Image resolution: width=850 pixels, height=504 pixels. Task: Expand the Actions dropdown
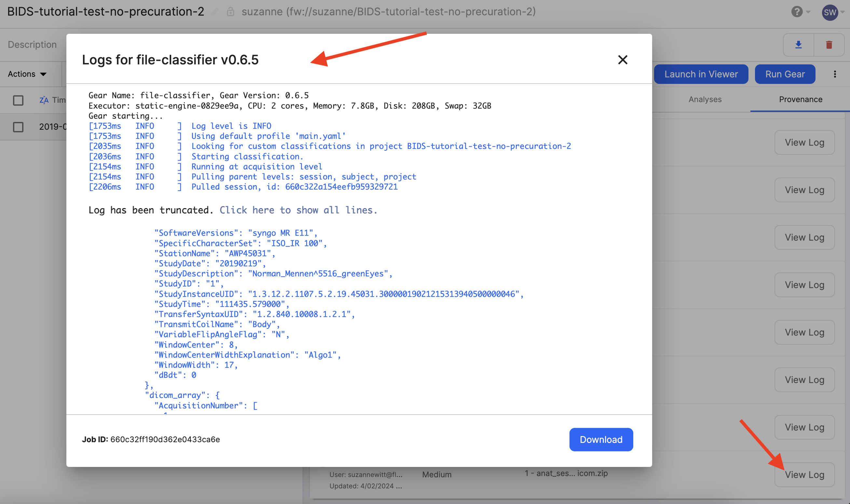tap(27, 74)
